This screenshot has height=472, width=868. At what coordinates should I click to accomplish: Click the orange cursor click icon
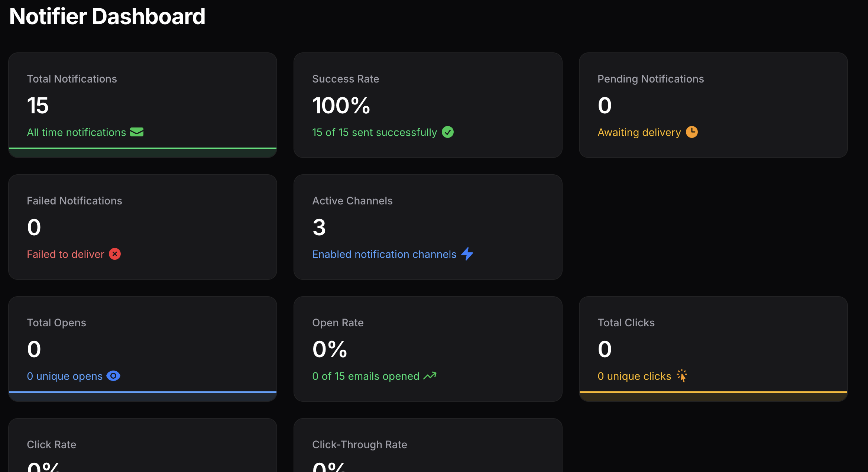(x=682, y=376)
